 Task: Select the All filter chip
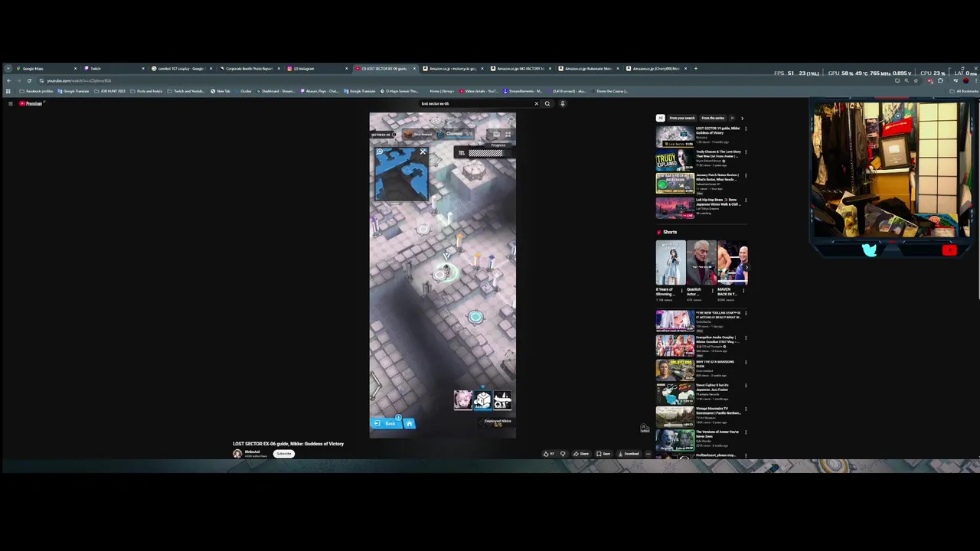[660, 118]
